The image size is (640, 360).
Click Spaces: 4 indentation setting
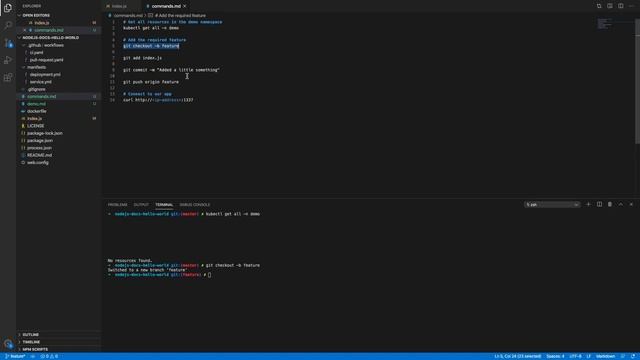[555, 356]
